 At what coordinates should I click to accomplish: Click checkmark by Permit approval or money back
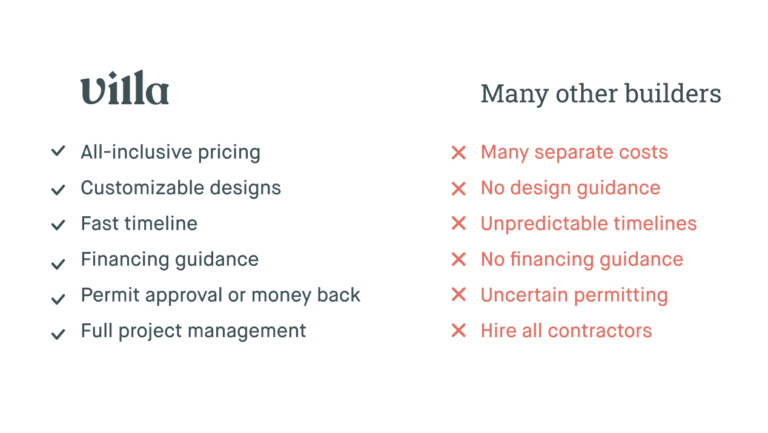(58, 299)
